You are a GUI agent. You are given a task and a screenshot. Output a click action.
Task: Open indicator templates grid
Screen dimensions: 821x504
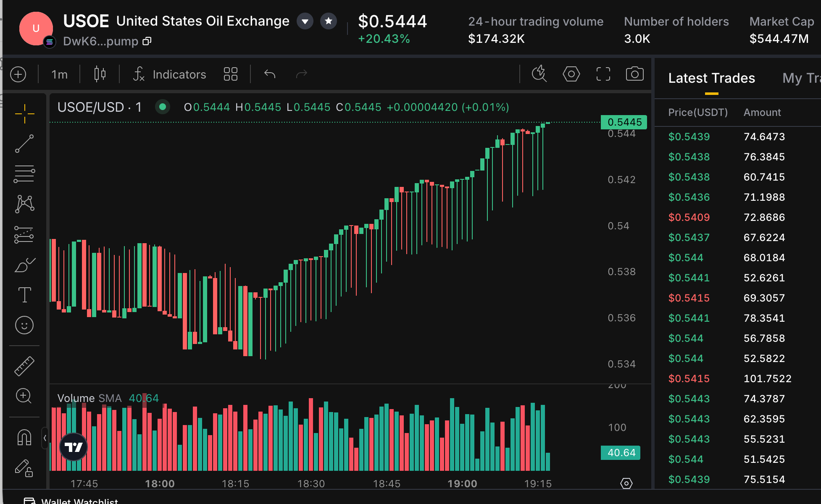point(231,74)
